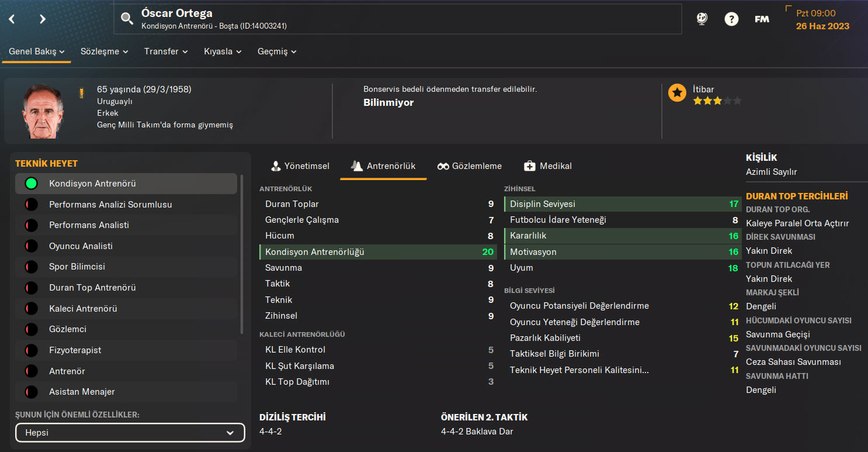Click the FM menu logo
This screenshot has width=868, height=452.
(762, 19)
